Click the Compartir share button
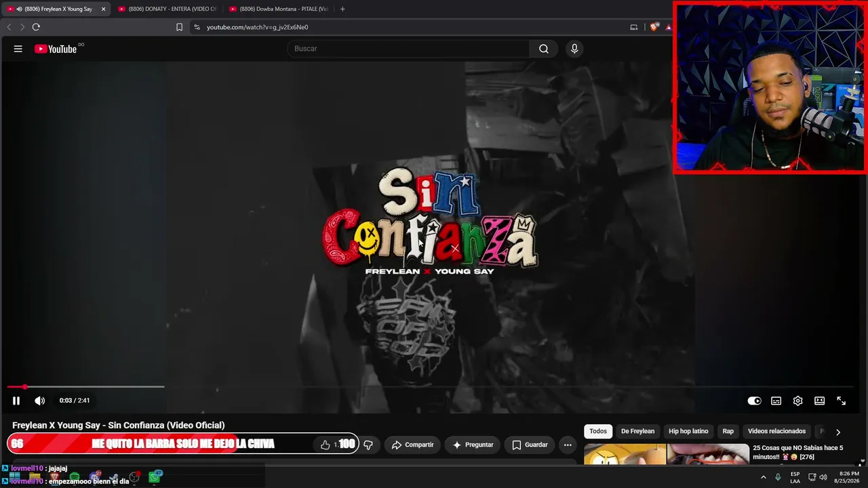The height and width of the screenshot is (488, 868). click(413, 445)
